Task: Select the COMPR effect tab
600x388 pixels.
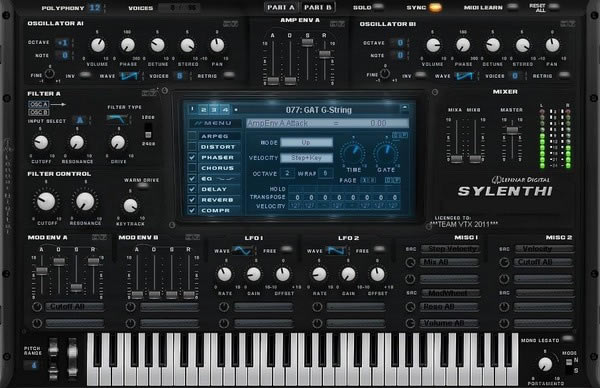Action: click(219, 210)
